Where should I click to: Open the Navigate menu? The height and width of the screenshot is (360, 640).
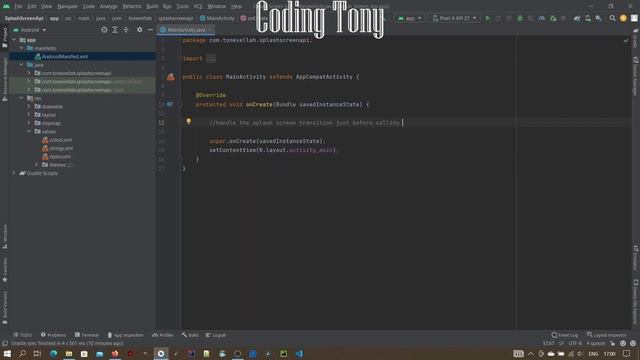(67, 7)
